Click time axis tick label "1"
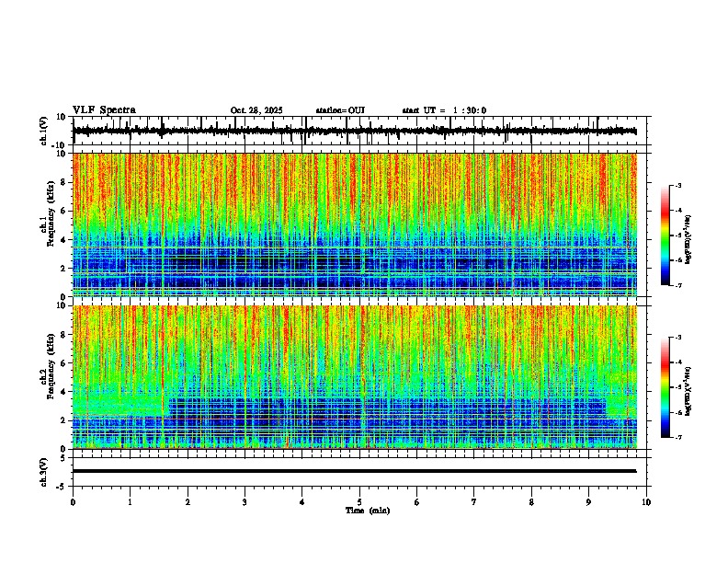This screenshot has height=563, width=728. pos(130,502)
